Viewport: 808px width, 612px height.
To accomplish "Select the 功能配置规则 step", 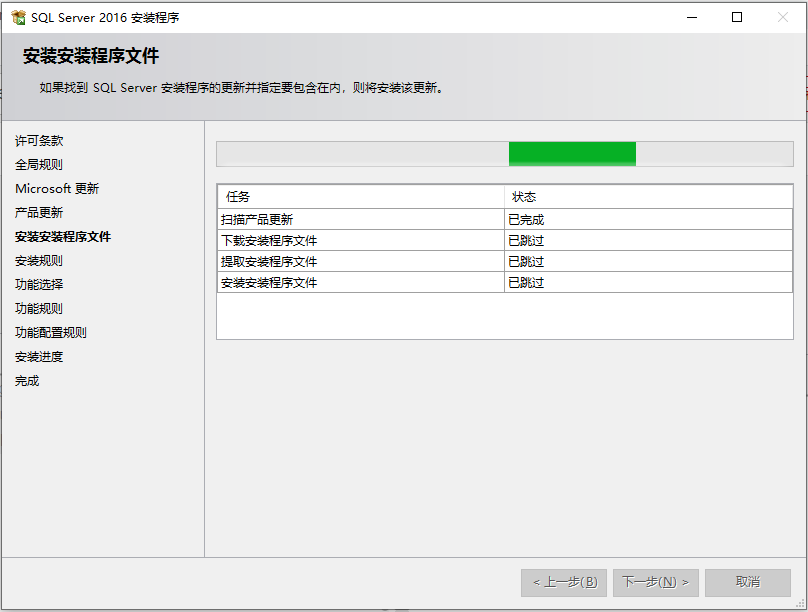I will [48, 332].
